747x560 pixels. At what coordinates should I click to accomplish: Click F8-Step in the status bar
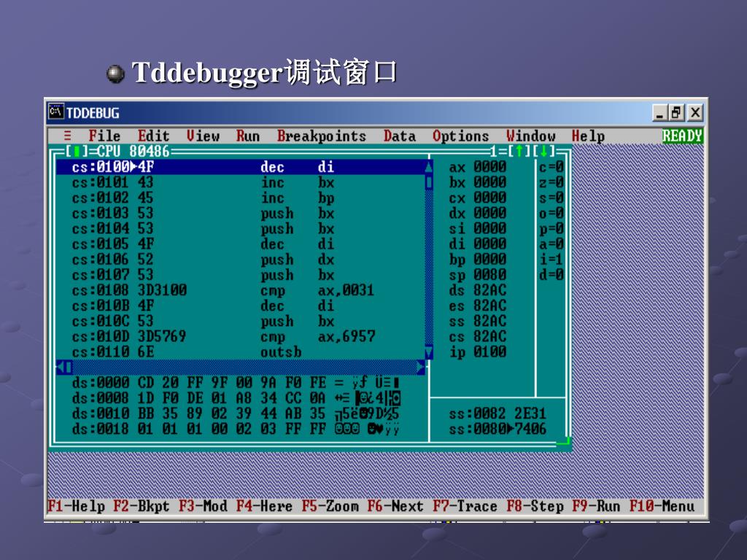[535, 506]
